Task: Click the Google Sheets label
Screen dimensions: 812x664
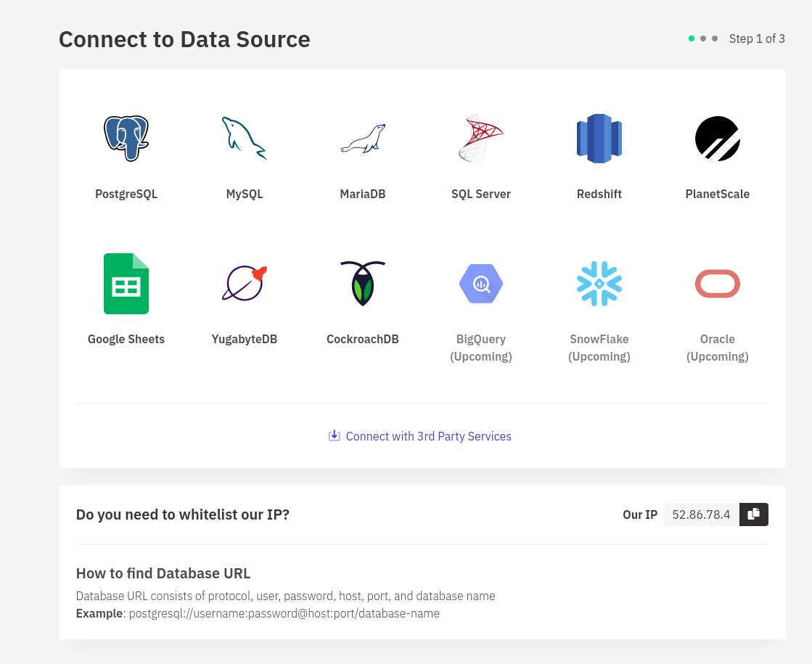Action: [126, 339]
